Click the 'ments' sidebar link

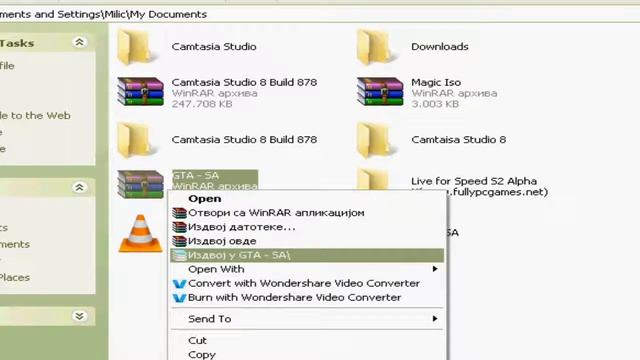tap(15, 244)
